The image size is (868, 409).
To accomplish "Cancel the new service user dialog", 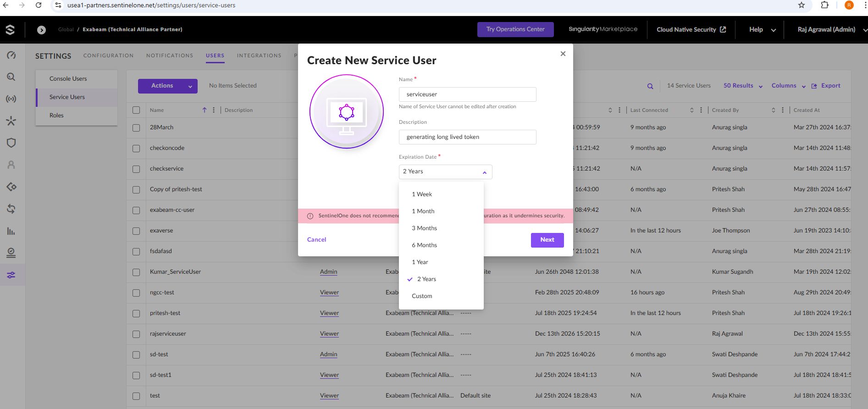I will pyautogui.click(x=316, y=240).
